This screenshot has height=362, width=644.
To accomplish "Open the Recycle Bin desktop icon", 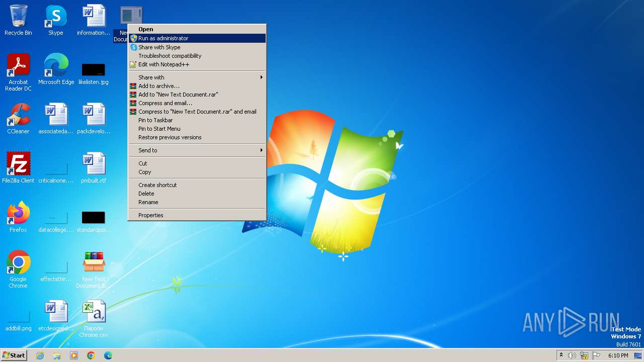I will (18, 20).
